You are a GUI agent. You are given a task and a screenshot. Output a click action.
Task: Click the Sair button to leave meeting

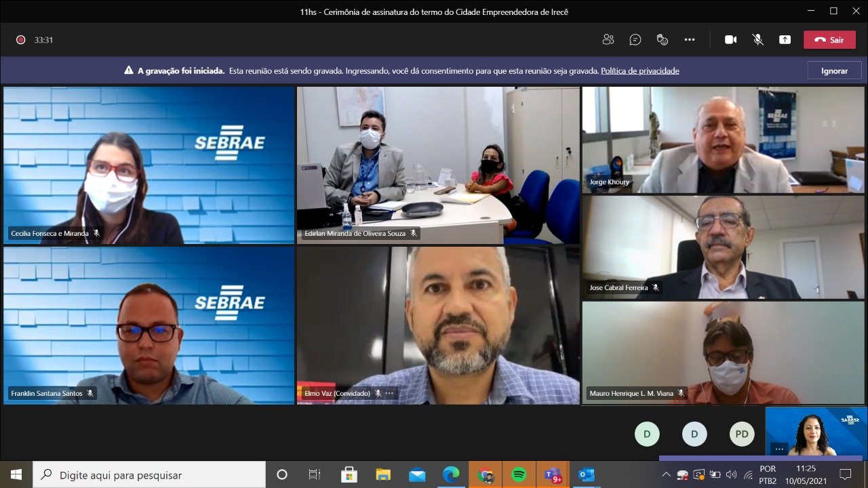pyautogui.click(x=829, y=40)
